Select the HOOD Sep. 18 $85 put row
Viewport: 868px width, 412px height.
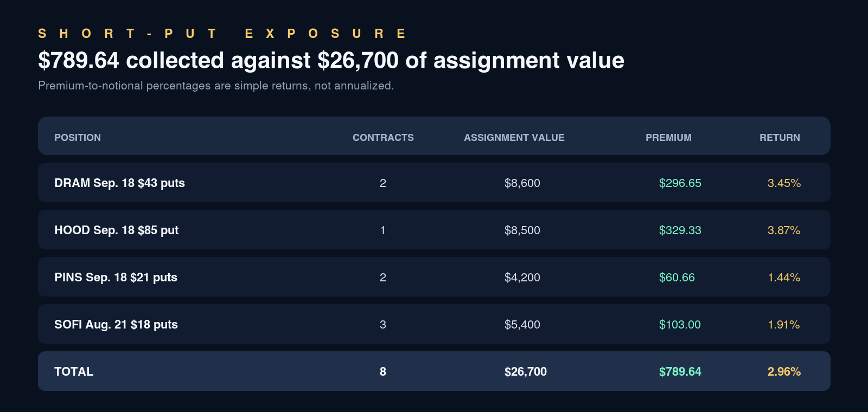(434, 230)
